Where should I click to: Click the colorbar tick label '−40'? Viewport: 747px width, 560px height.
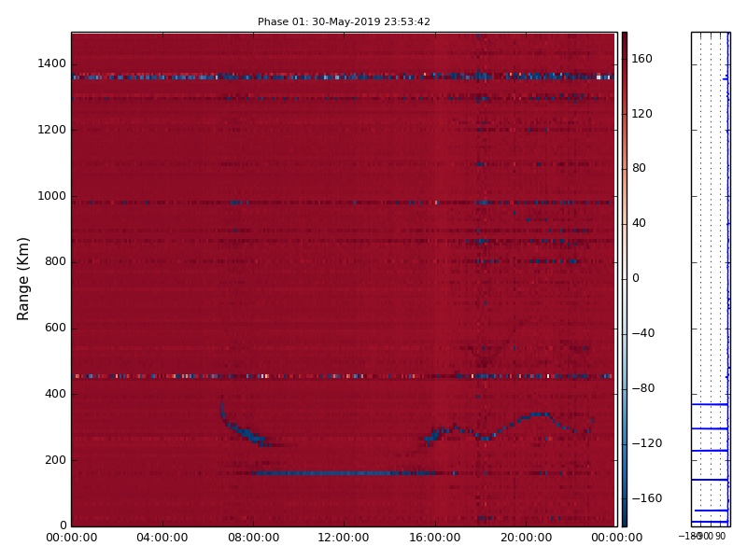(643, 333)
